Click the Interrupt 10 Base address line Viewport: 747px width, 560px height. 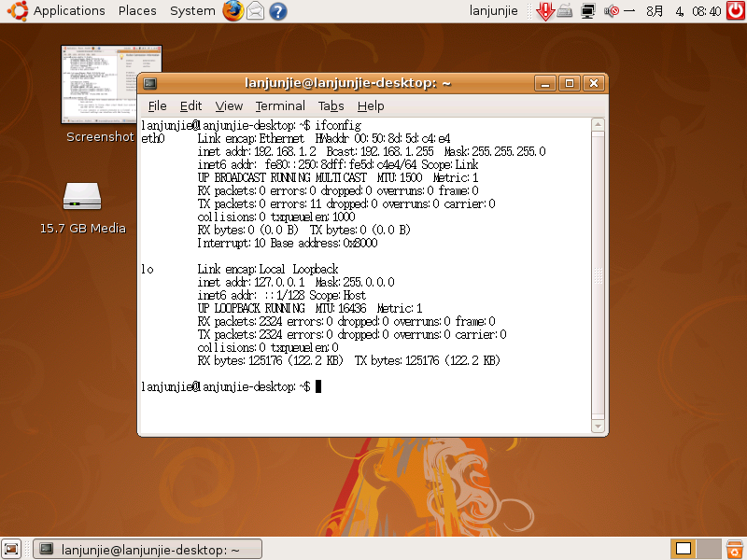288,243
